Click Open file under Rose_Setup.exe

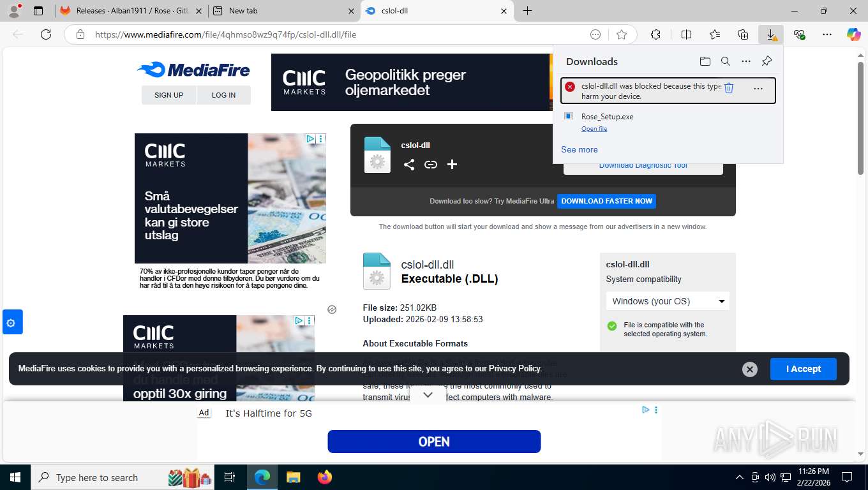(594, 129)
